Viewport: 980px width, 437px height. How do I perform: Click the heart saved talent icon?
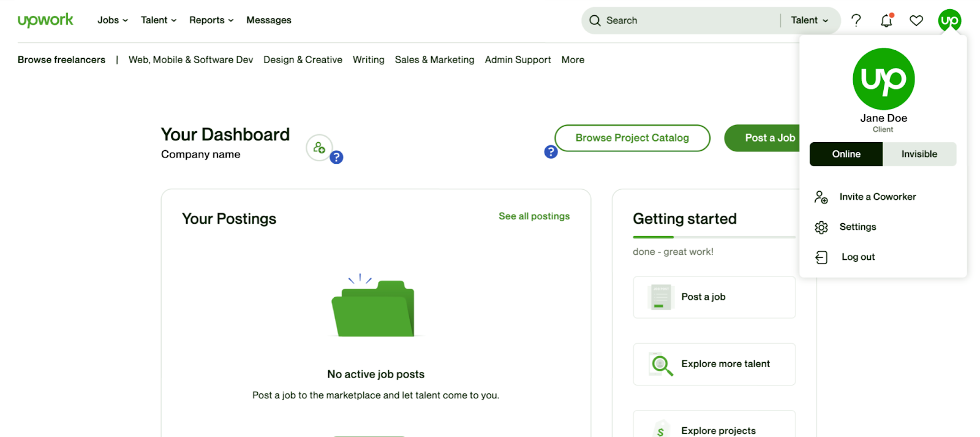coord(916,21)
